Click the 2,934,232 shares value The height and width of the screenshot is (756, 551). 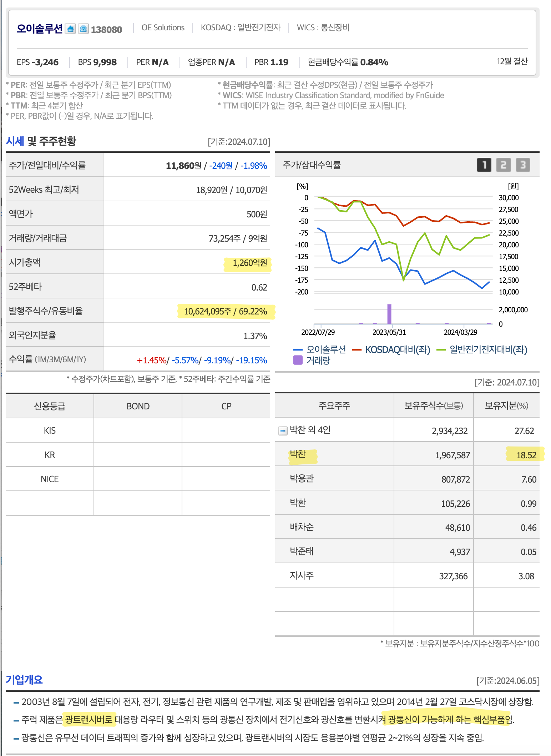pos(450,431)
